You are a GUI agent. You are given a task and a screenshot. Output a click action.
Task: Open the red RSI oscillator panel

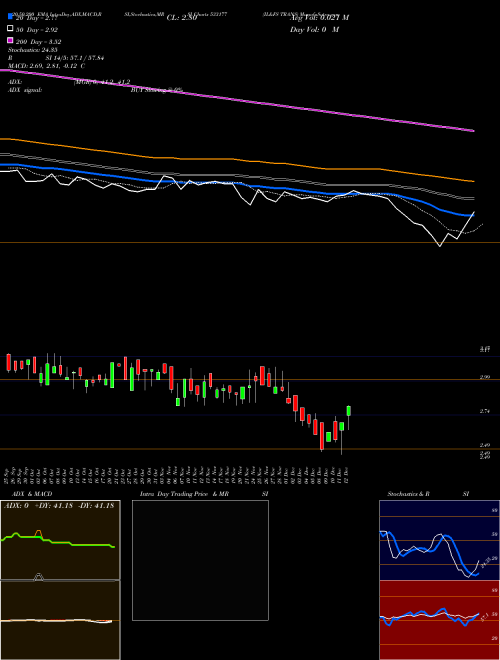coord(439,620)
